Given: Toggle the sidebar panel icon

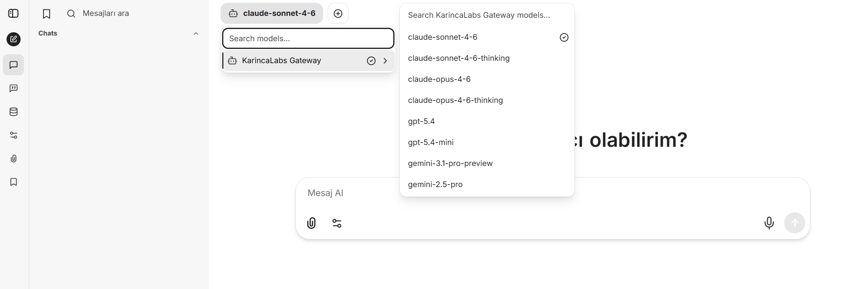Looking at the screenshot, I should pyautogui.click(x=14, y=14).
